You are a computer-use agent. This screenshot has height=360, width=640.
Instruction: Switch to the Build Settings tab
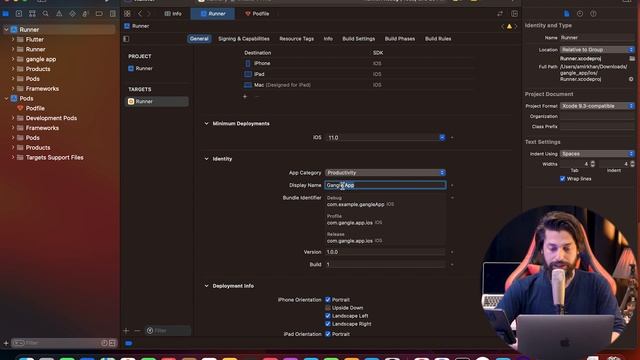point(358,39)
